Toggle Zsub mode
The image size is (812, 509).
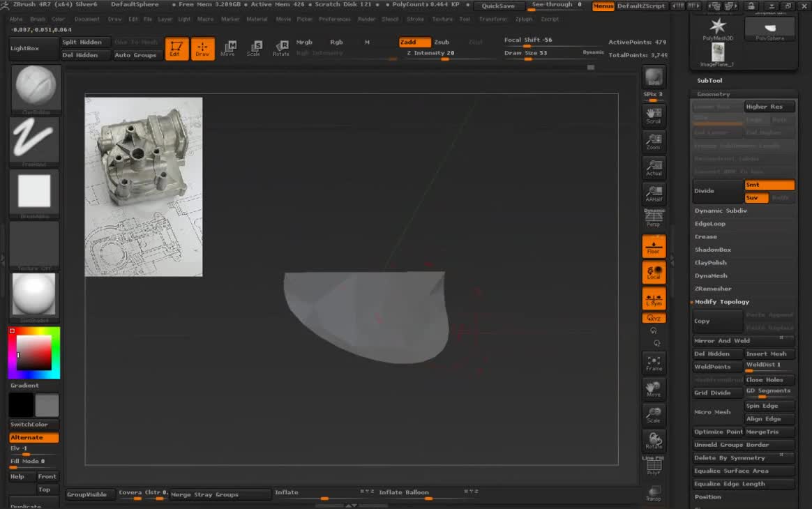(x=442, y=42)
